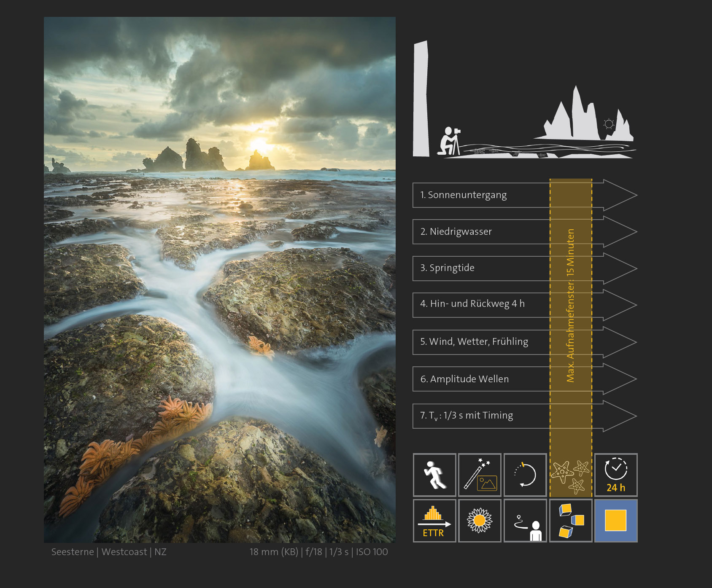The height and width of the screenshot is (588, 712).
Task: Select the magic wand image-editing icon
Action: click(480, 475)
